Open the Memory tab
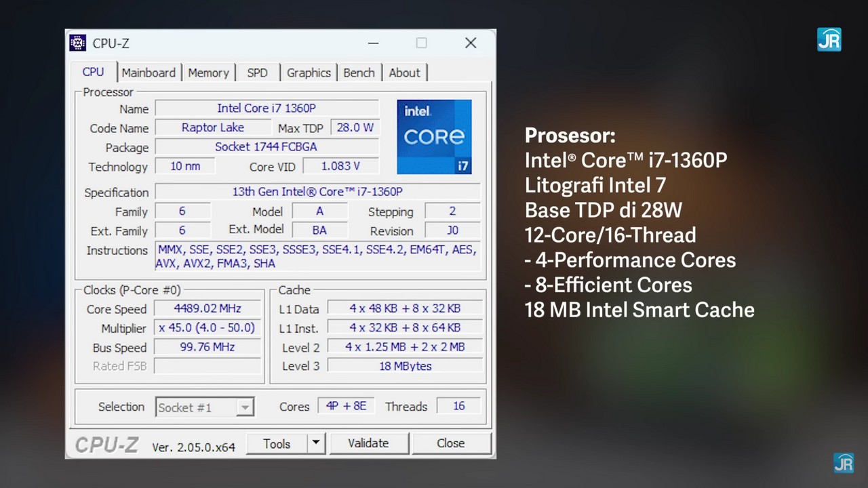Screen dimensions: 868x488 pos(208,73)
